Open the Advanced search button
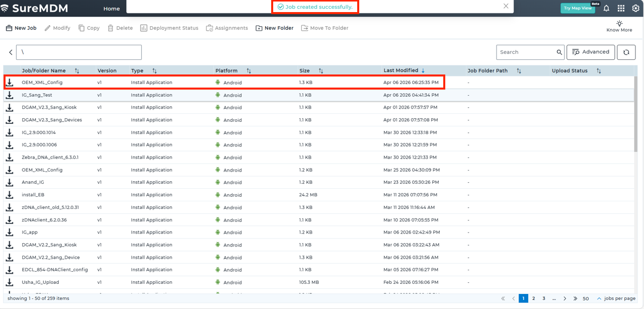The height and width of the screenshot is (309, 644). [x=591, y=52]
